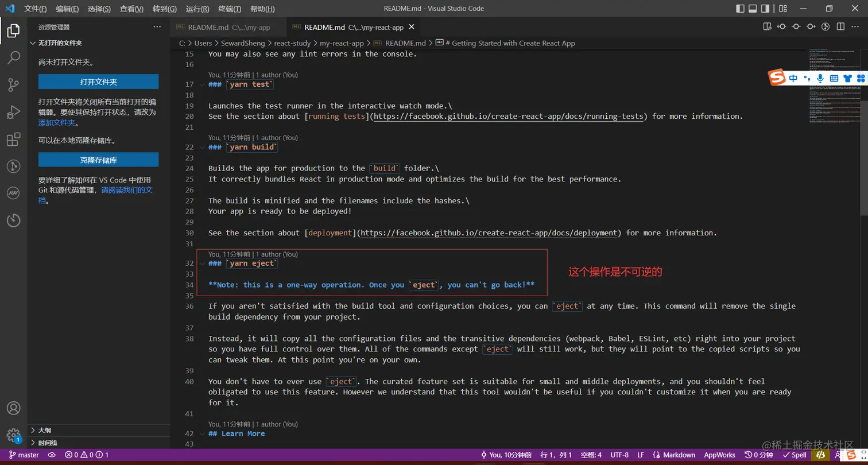Expand the 大纲 outline section
This screenshot has width=868, height=465.
99,430
